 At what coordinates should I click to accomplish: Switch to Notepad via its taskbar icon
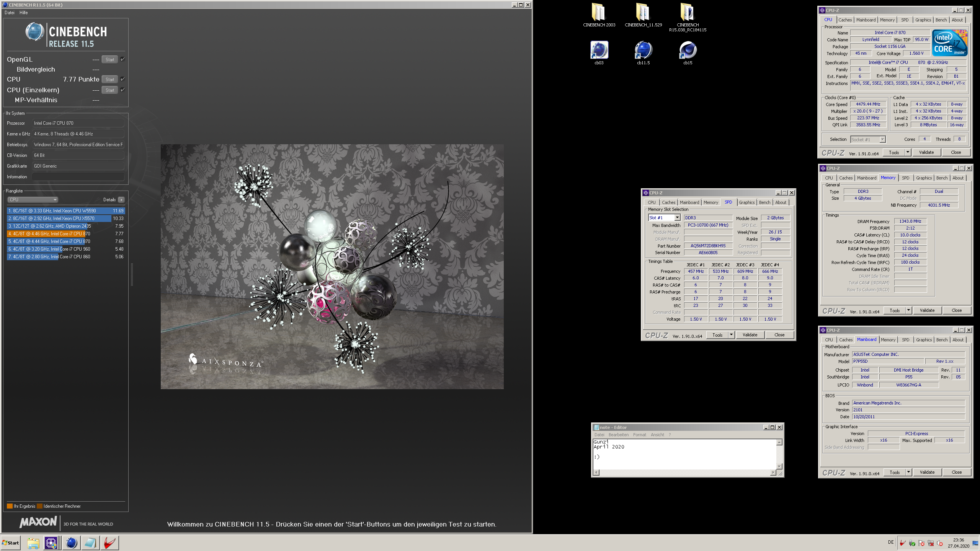[90, 543]
